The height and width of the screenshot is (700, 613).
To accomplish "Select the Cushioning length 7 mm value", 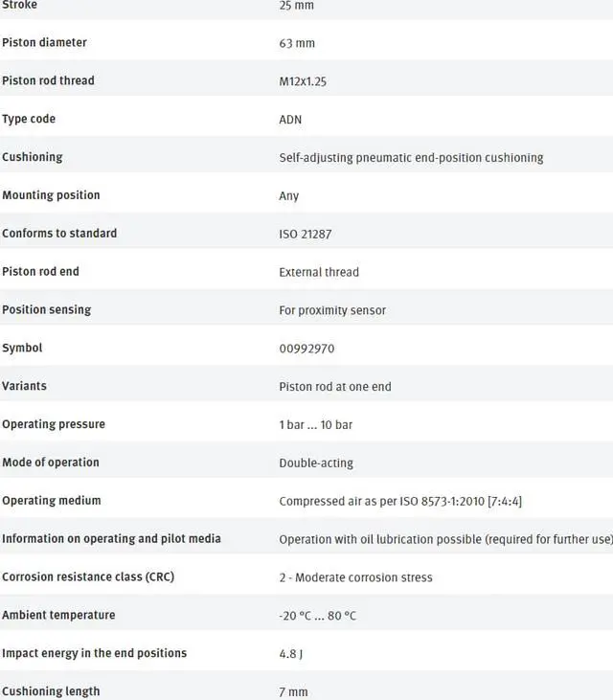I will 293,692.
